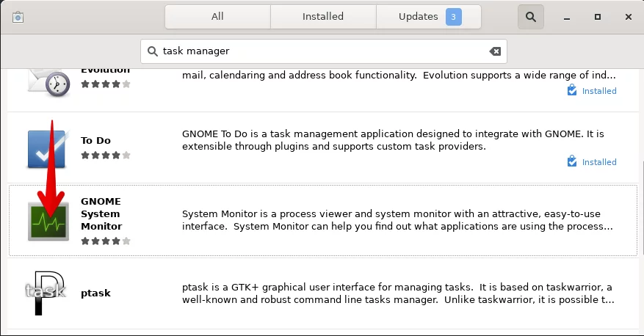This screenshot has width=644, height=336.
Task: Switch to the All tab
Action: [217, 17]
